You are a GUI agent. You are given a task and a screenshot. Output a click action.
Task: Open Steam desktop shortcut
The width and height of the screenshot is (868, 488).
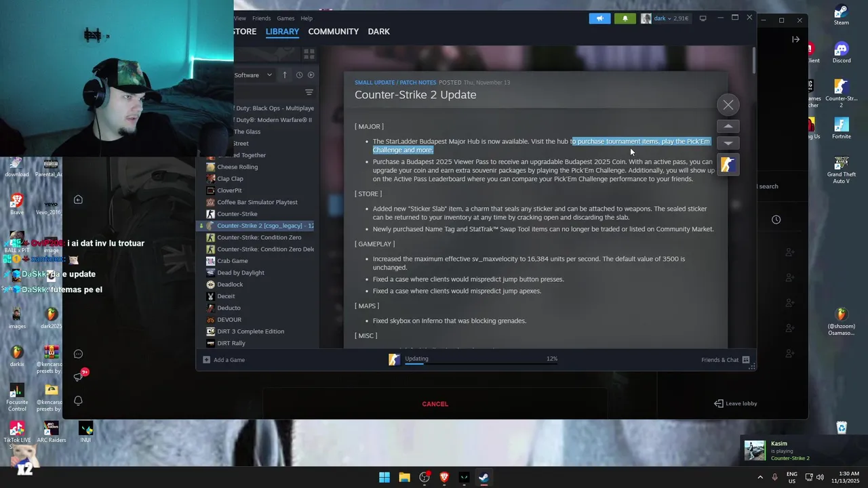[842, 15]
